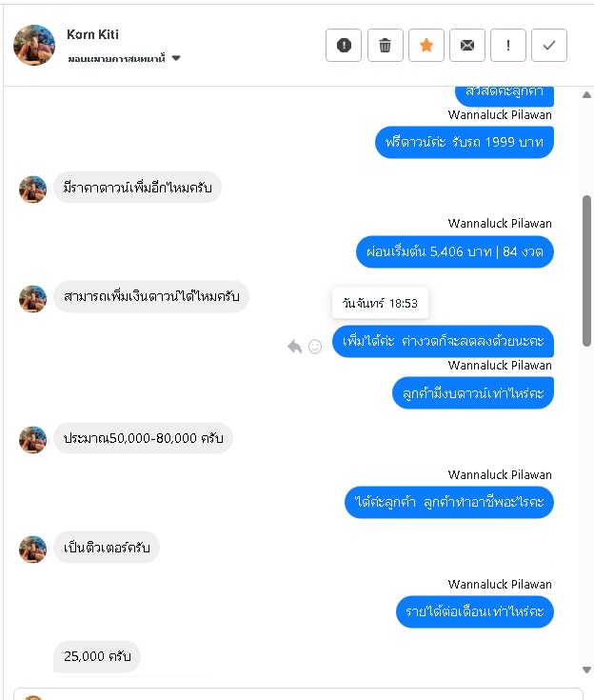Click scrollbar down arrow in chat
594x700 pixels.
coord(586,670)
